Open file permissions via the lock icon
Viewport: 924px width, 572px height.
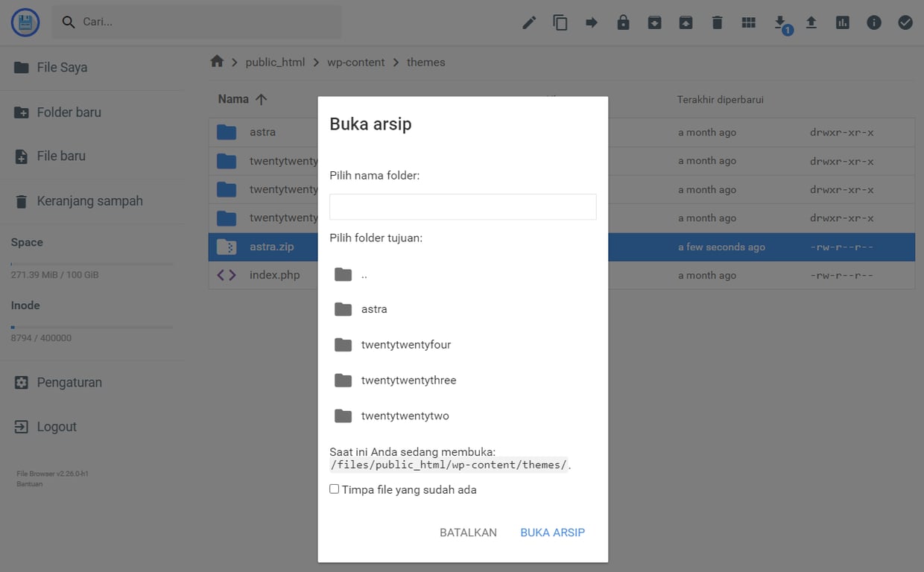623,22
